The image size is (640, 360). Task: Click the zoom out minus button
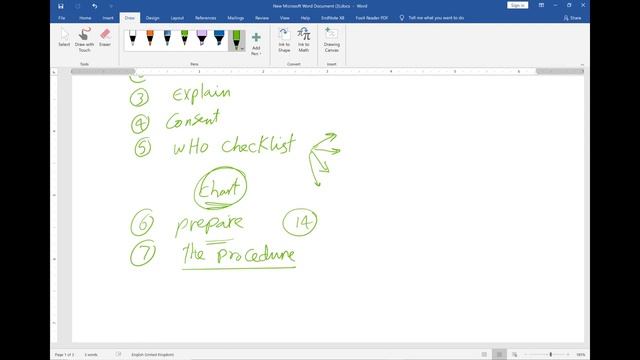pyautogui.click(x=526, y=354)
